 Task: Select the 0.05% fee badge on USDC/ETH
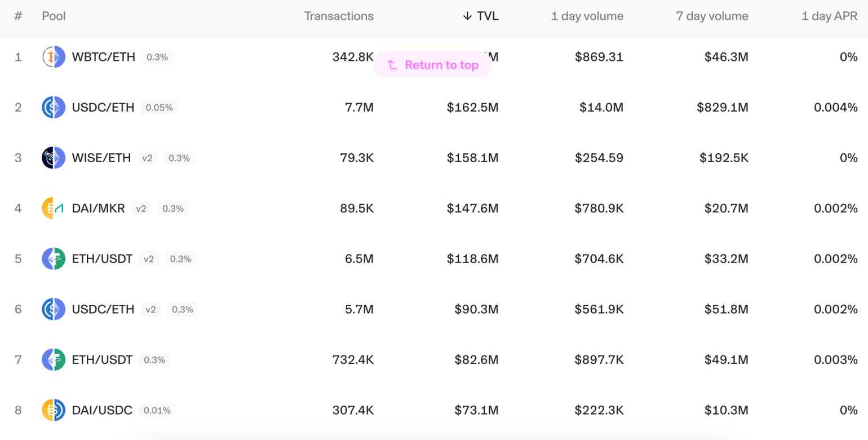[x=158, y=108]
